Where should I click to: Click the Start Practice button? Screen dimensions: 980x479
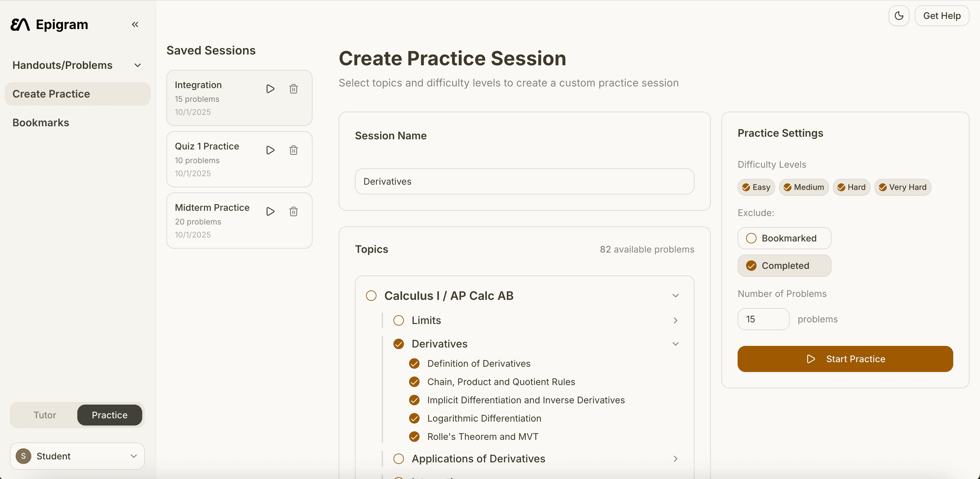[x=845, y=359]
